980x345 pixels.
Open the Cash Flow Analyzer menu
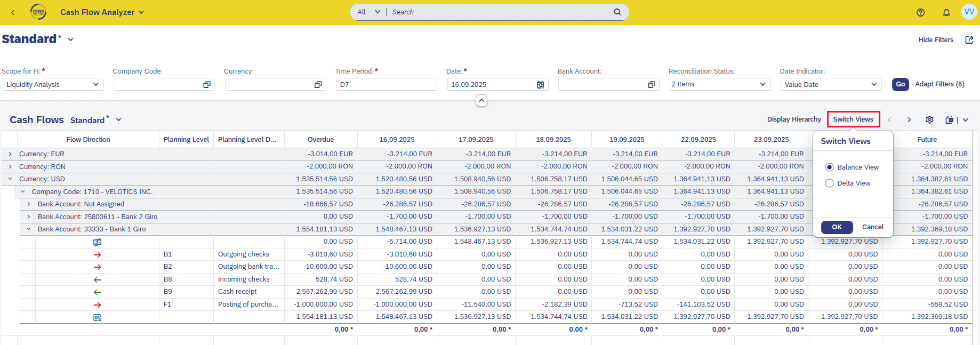pyautogui.click(x=102, y=12)
